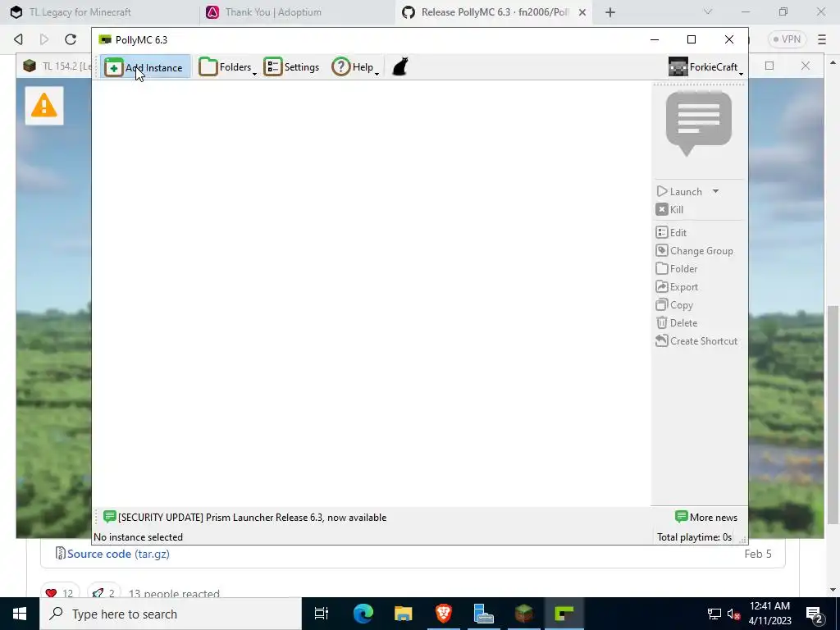Open the browser tab list chevron
The height and width of the screenshot is (630, 840).
coord(708,11)
